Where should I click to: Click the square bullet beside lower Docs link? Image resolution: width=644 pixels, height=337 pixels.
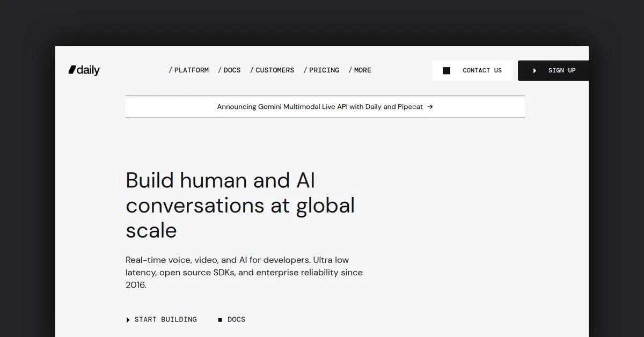pos(220,320)
